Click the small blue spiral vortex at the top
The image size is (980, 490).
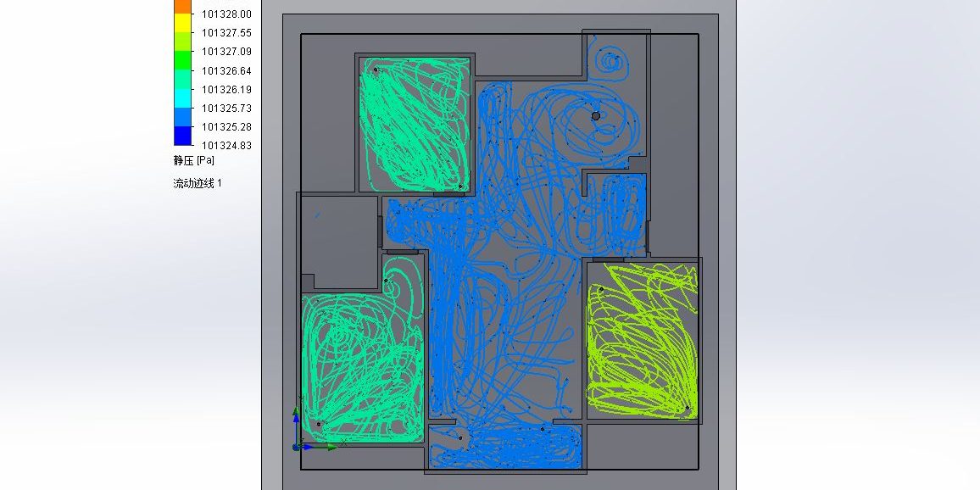[610, 62]
